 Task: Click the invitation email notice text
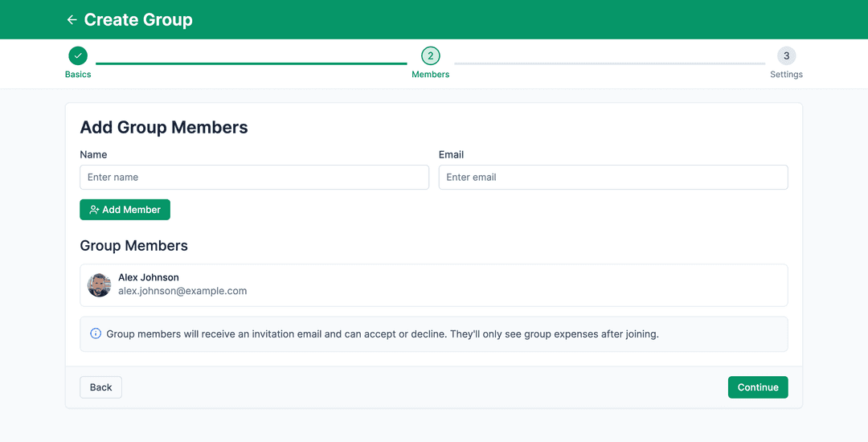coord(383,334)
